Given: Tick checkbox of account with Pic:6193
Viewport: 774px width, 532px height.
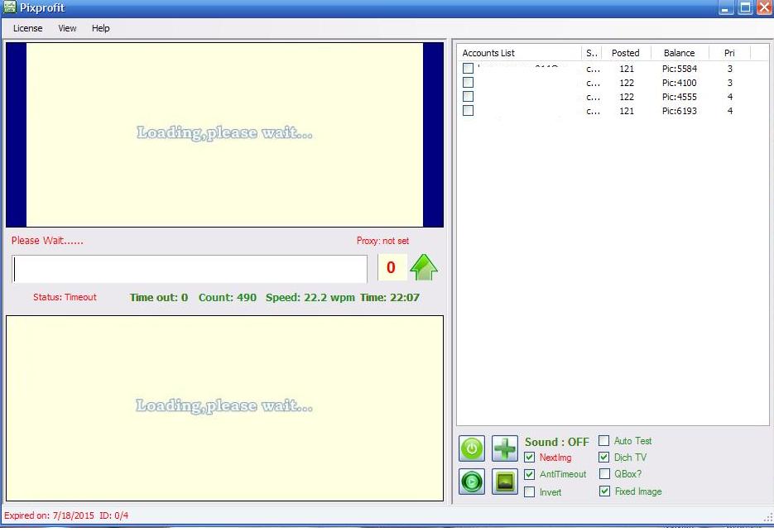Looking at the screenshot, I should 468,111.
